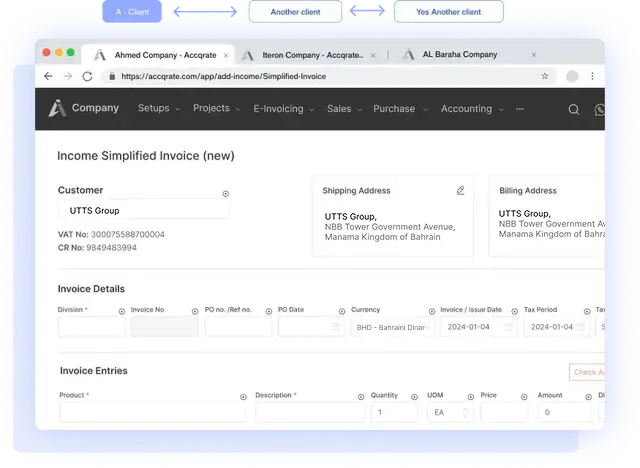Click the navbar more ellipsis
Image resolution: width=640 pixels, height=468 pixels.
(x=520, y=109)
